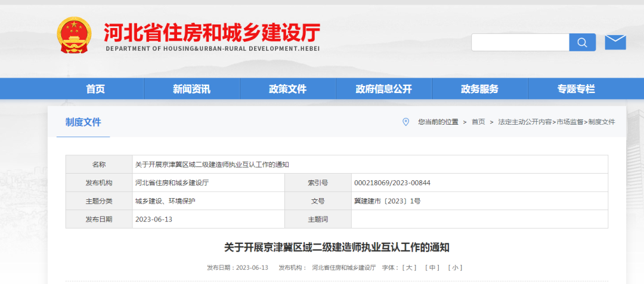Click the 主题词 label cell
This screenshot has height=284, width=644.
click(x=318, y=220)
